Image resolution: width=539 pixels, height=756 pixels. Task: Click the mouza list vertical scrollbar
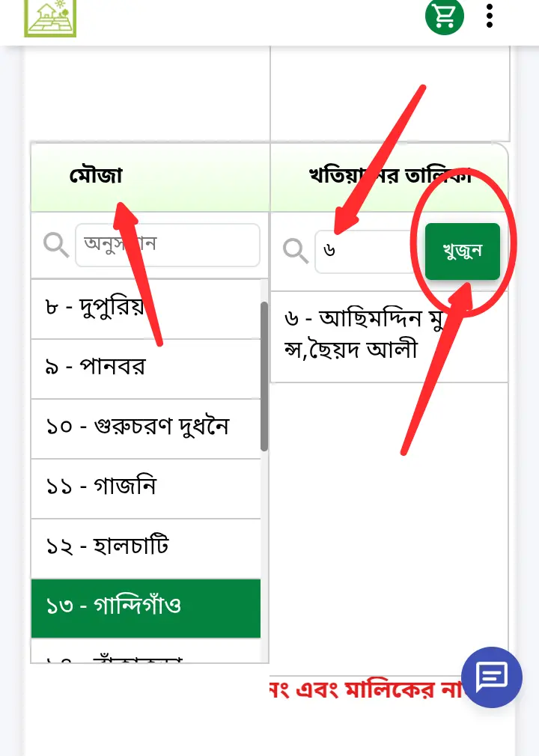(264, 374)
